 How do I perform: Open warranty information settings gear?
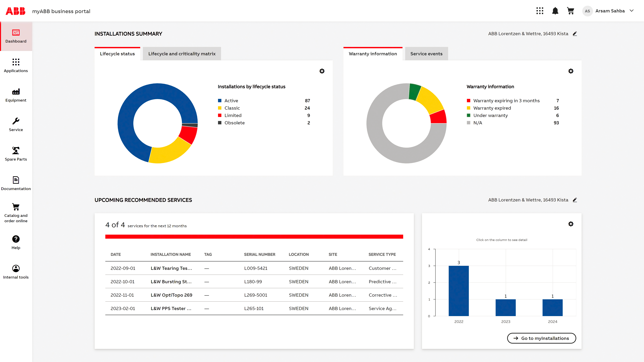571,71
